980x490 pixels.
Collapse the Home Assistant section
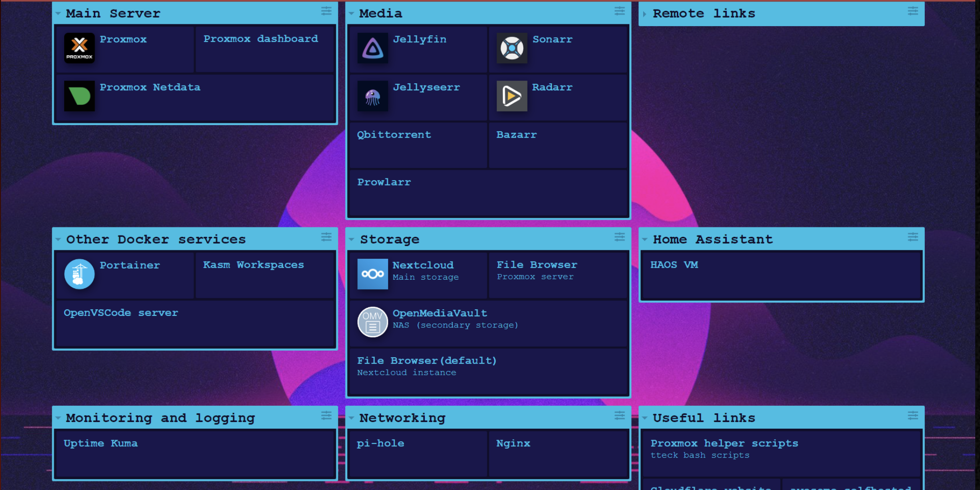point(645,239)
